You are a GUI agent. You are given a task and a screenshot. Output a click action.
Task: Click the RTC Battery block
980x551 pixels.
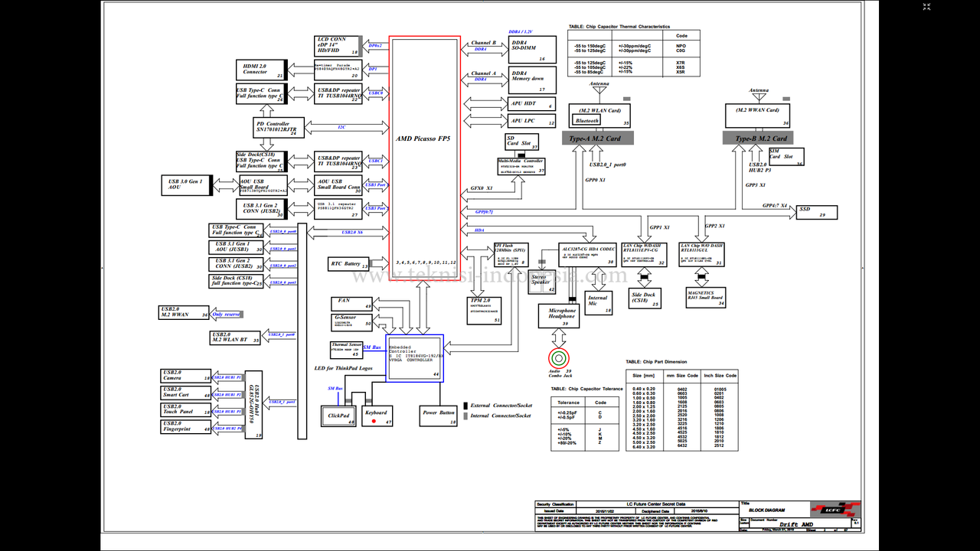click(x=348, y=264)
